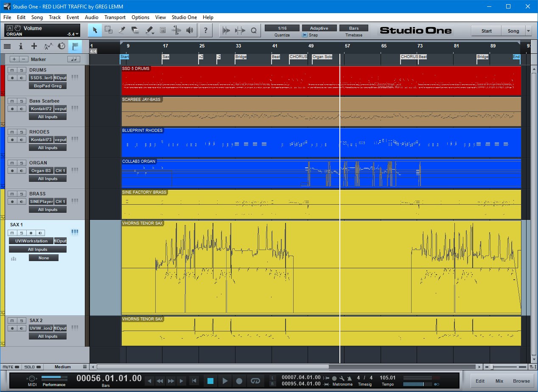This screenshot has width=538, height=392.
Task: Enable the Snap checkbox
Action: point(305,35)
